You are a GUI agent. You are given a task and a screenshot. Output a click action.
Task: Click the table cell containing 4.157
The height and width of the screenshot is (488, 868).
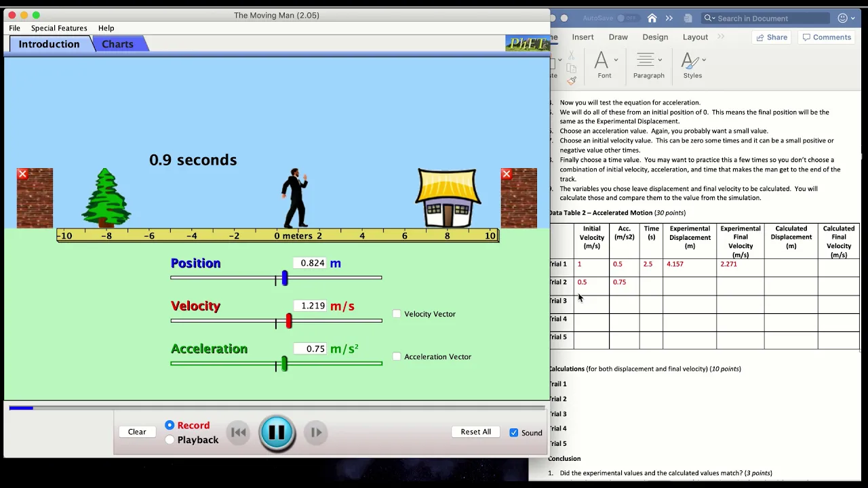point(689,267)
